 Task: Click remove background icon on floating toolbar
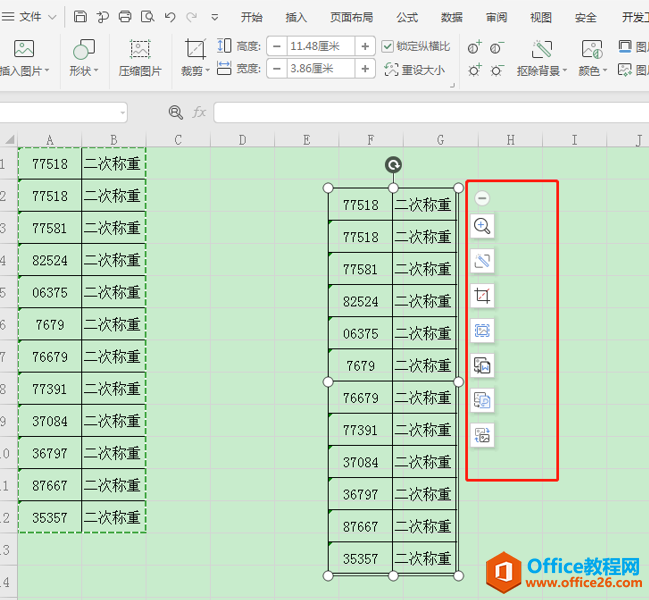(482, 261)
